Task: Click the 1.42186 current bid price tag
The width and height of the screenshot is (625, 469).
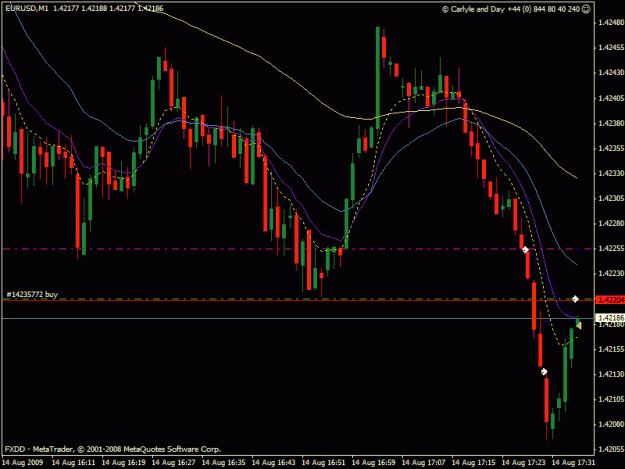Action: pyautogui.click(x=610, y=318)
